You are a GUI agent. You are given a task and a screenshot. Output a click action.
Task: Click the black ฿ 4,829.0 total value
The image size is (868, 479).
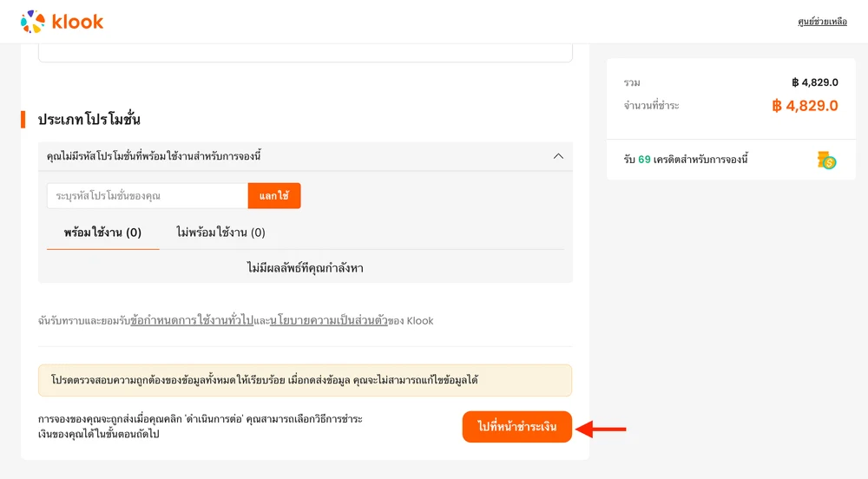point(815,82)
